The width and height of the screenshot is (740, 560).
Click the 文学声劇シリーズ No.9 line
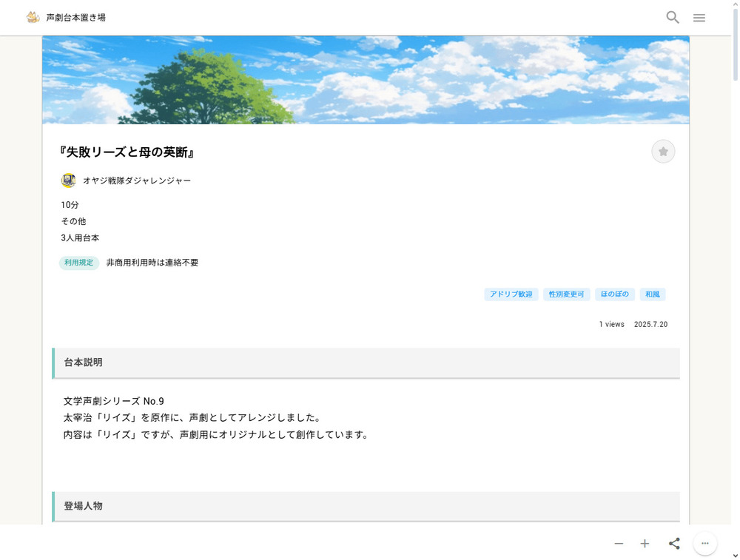114,401
